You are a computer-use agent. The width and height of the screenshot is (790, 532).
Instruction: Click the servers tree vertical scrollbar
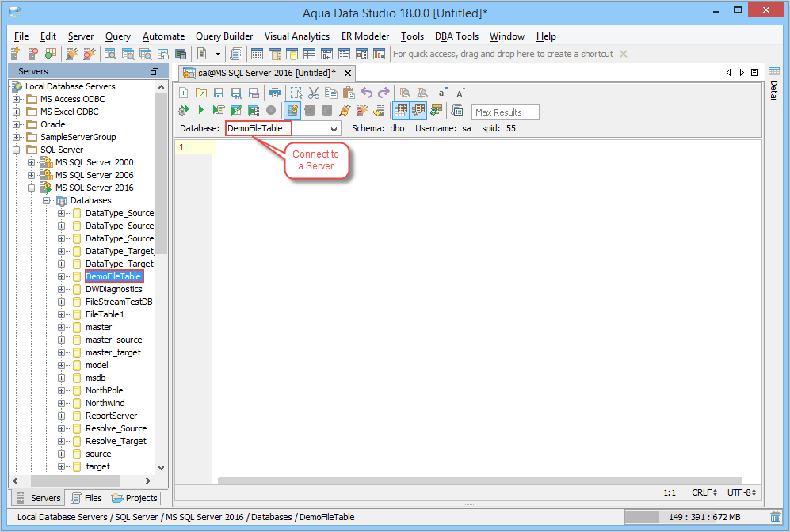coord(161,173)
